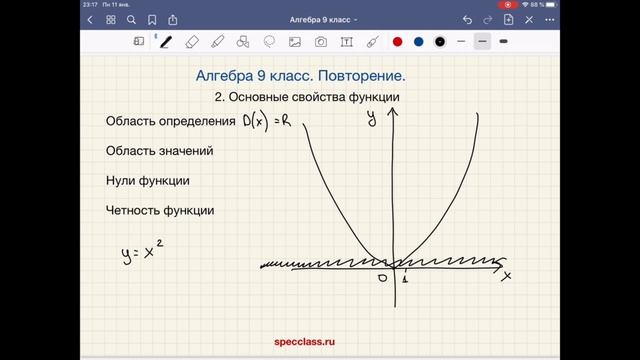The image size is (640, 360).
Task: Tap the red screen recording indicator
Action: [508, 4]
